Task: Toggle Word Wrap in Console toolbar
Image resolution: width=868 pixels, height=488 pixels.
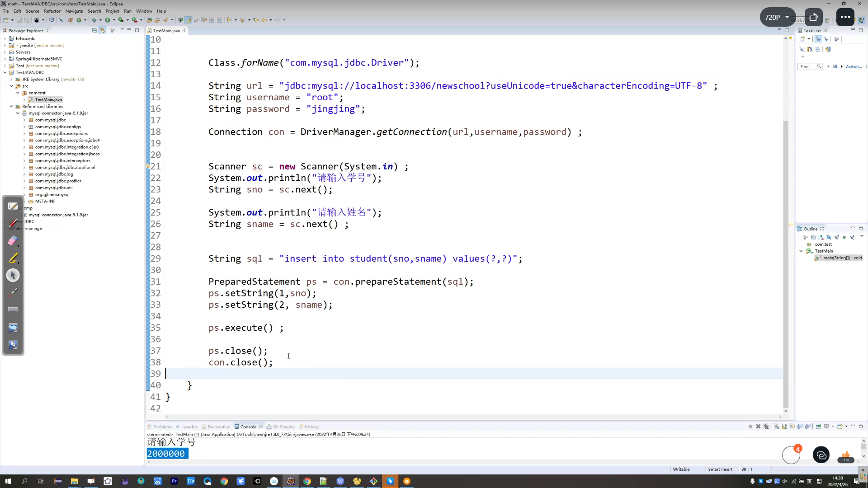Action: coord(792,427)
